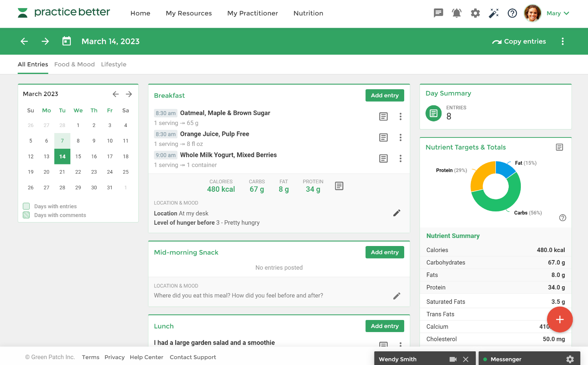Open the date picker calendar icon
Image resolution: width=588 pixels, height=365 pixels.
point(67,41)
